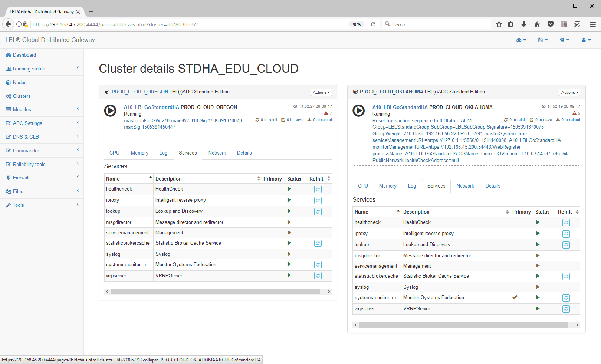The width and height of the screenshot is (601, 364).
Task: Open the dashboard gauge icon menu in header
Action: click(x=521, y=40)
